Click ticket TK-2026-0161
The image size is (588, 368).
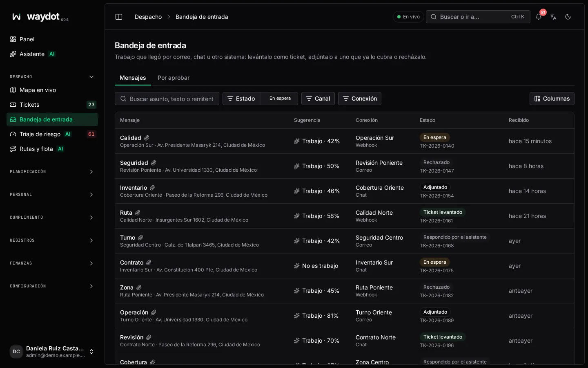coord(436,221)
